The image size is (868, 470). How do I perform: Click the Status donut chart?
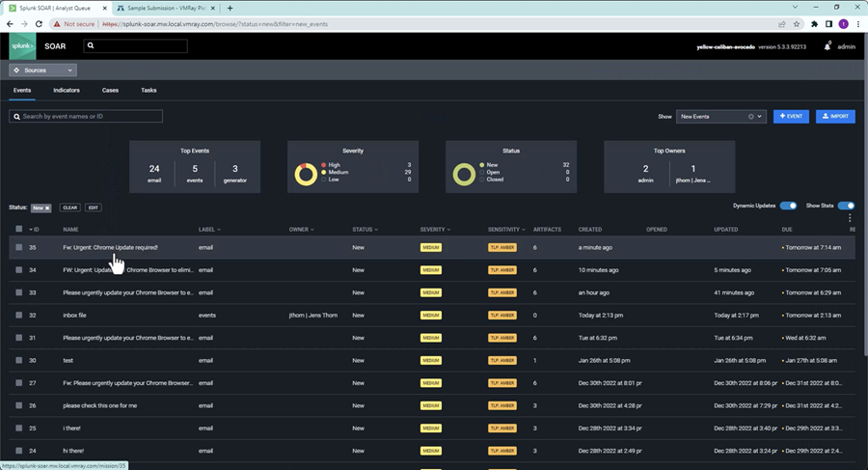464,174
